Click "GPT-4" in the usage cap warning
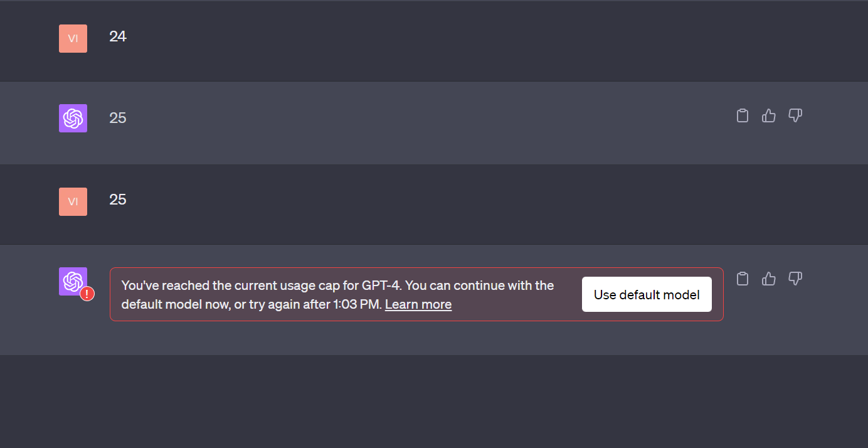Viewport: 868px width, 448px height. (x=381, y=285)
